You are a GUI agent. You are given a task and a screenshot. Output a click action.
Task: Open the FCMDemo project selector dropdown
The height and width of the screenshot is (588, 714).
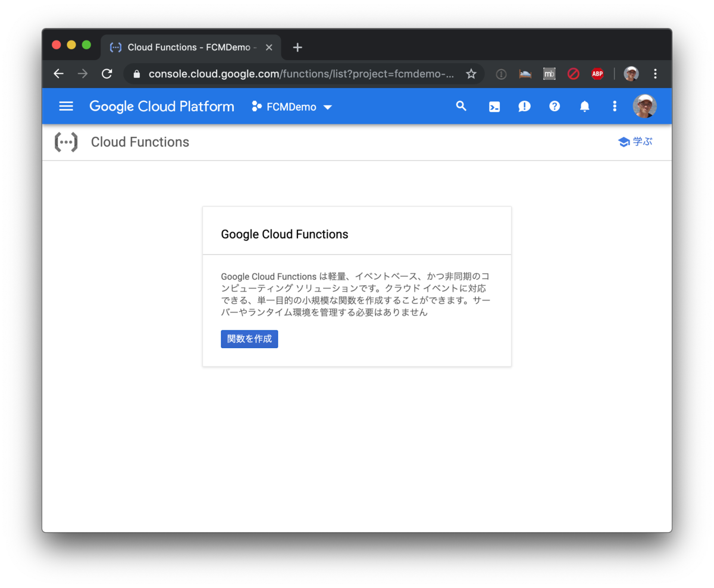pyautogui.click(x=292, y=107)
